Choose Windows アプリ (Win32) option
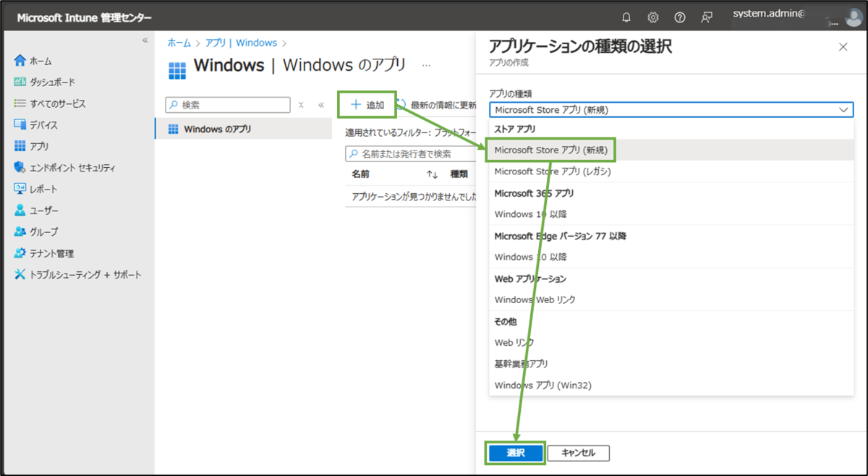This screenshot has width=868, height=476. 672,385
